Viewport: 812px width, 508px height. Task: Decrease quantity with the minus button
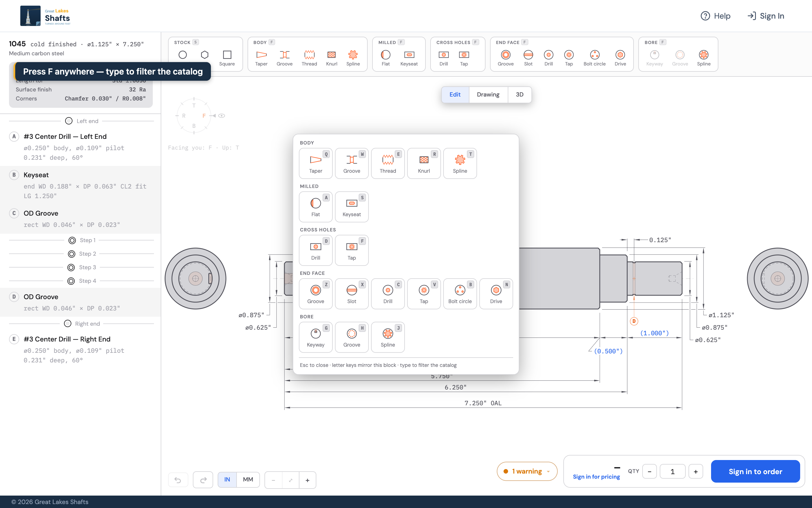click(650, 471)
